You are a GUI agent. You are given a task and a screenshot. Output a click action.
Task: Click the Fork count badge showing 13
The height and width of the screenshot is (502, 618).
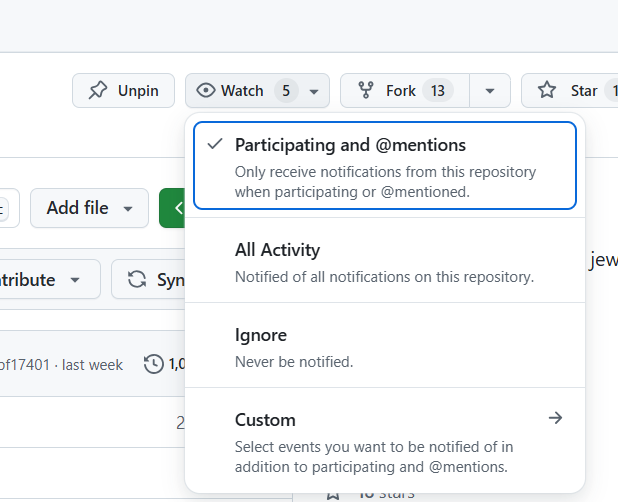pyautogui.click(x=437, y=91)
